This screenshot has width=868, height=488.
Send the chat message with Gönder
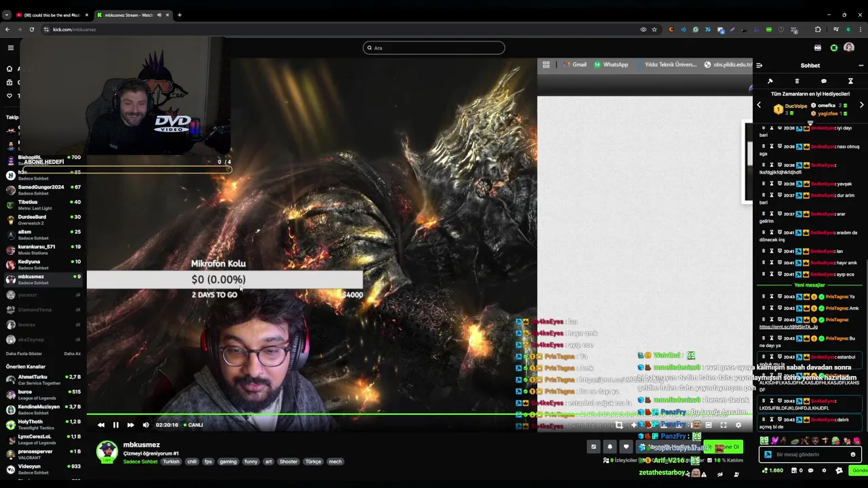[859, 470]
